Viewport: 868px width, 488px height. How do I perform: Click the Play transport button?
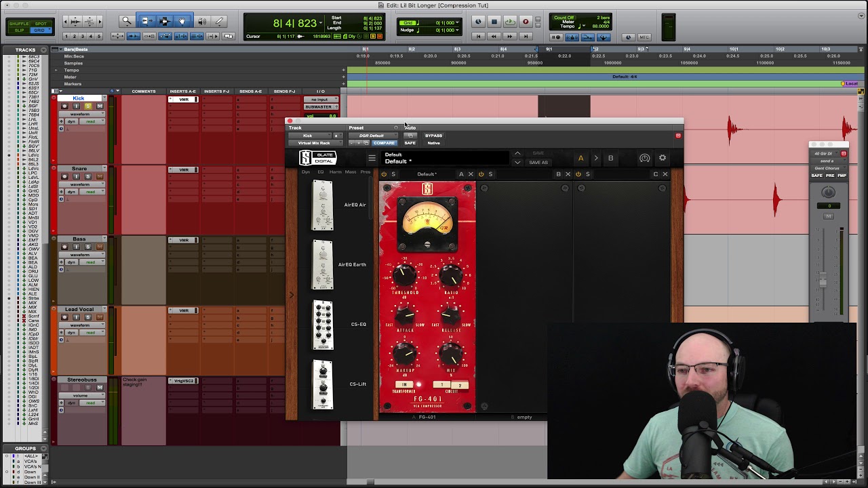(x=509, y=22)
